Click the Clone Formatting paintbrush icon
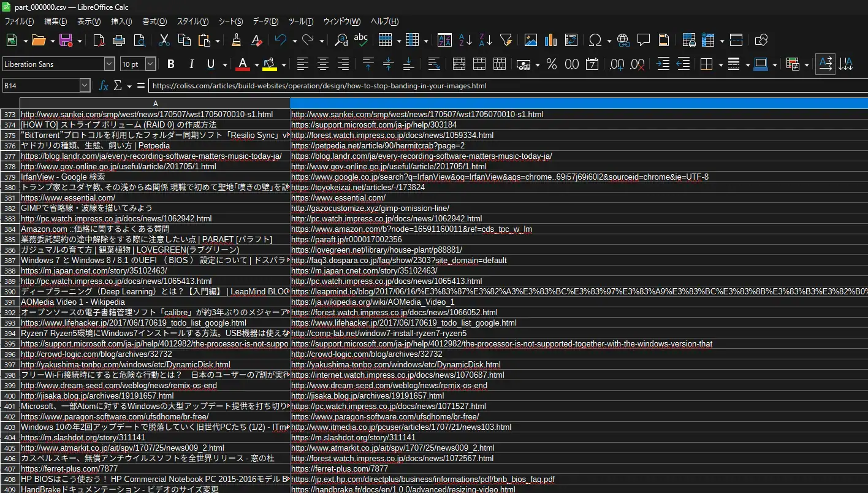This screenshot has height=493, width=868. pyautogui.click(x=237, y=40)
